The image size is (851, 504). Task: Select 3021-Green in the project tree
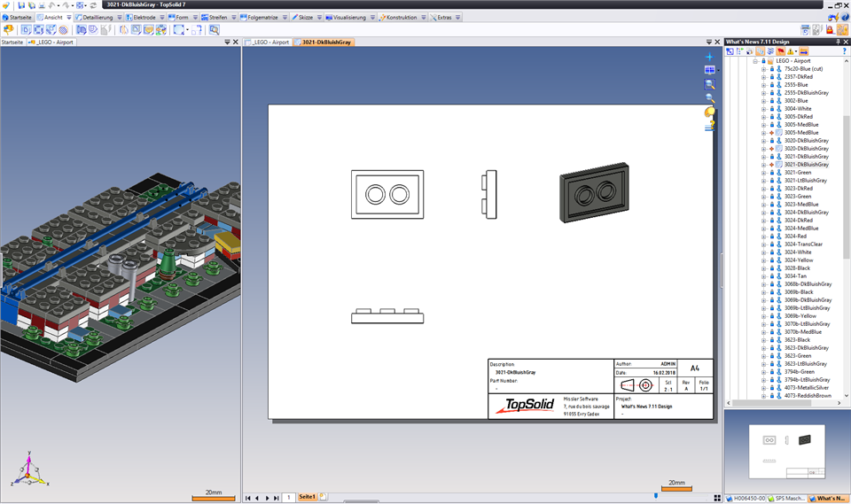tap(797, 173)
